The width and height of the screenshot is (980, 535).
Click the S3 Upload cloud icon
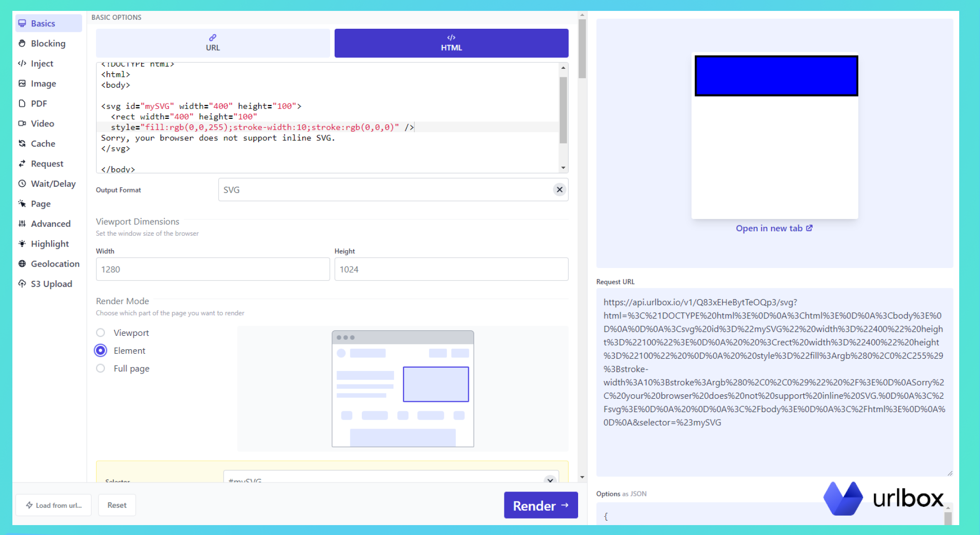pos(22,284)
